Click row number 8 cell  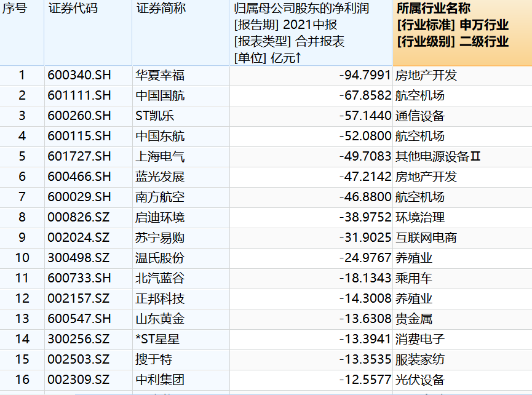tap(22, 218)
